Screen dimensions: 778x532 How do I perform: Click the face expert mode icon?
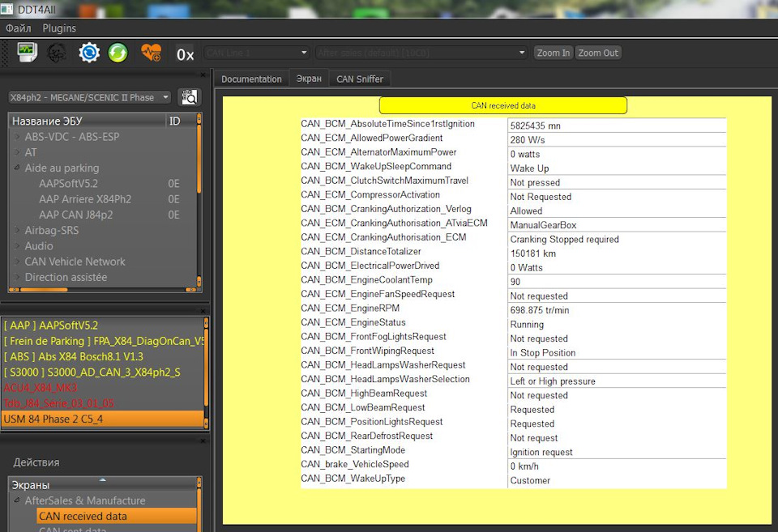[x=57, y=53]
